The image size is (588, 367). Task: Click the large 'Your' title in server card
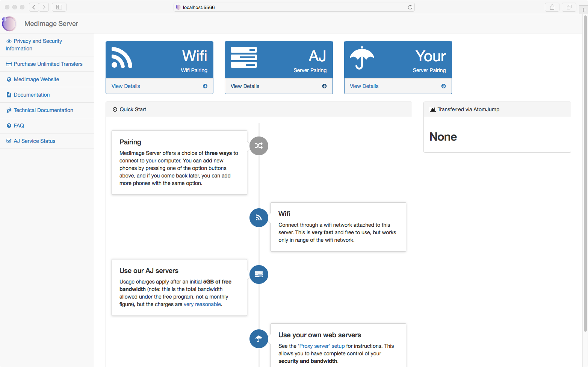tap(431, 56)
